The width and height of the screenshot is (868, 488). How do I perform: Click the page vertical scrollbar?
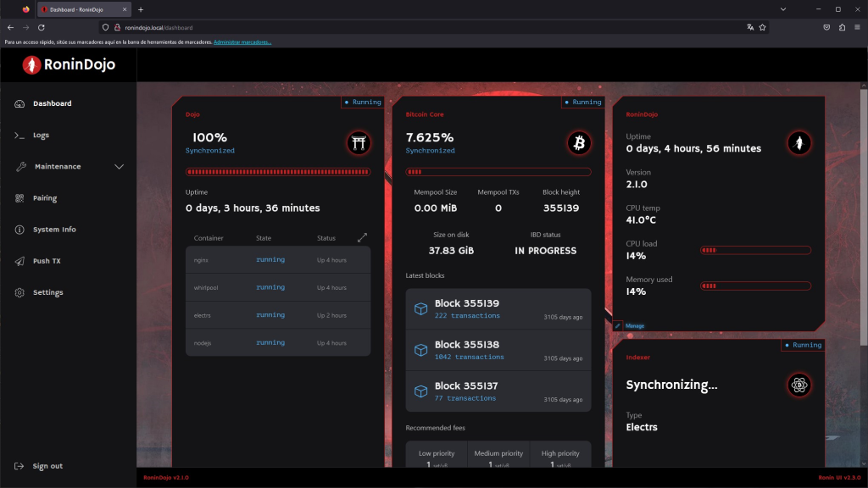[864, 216]
